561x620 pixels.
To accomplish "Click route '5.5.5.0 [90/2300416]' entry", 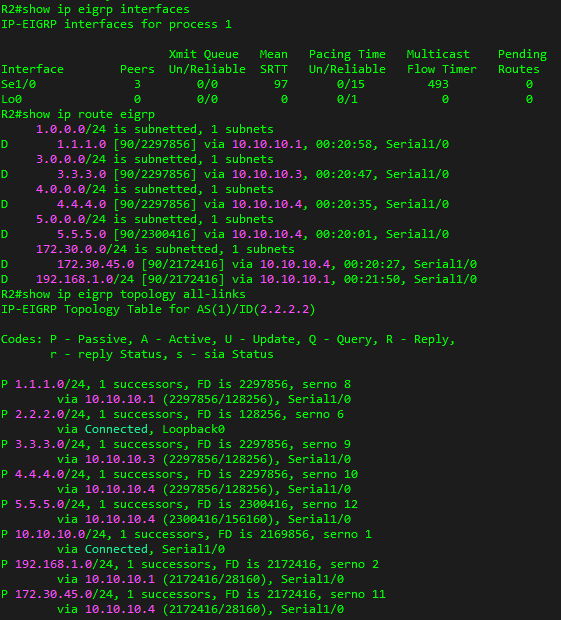I will tap(225, 234).
